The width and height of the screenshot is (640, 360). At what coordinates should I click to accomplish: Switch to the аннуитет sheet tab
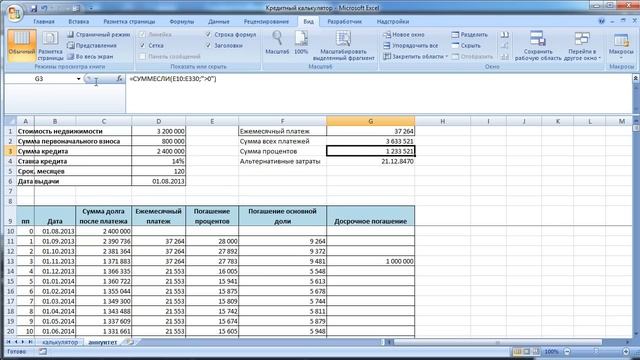[102, 342]
